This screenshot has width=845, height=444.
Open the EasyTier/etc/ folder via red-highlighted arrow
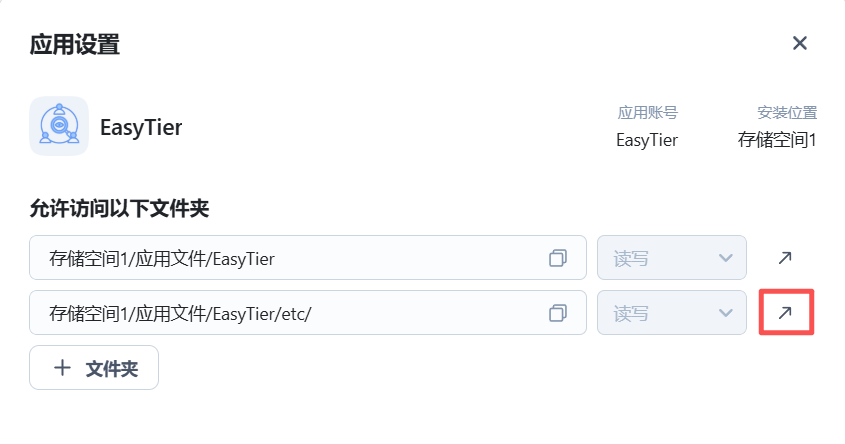pos(785,313)
